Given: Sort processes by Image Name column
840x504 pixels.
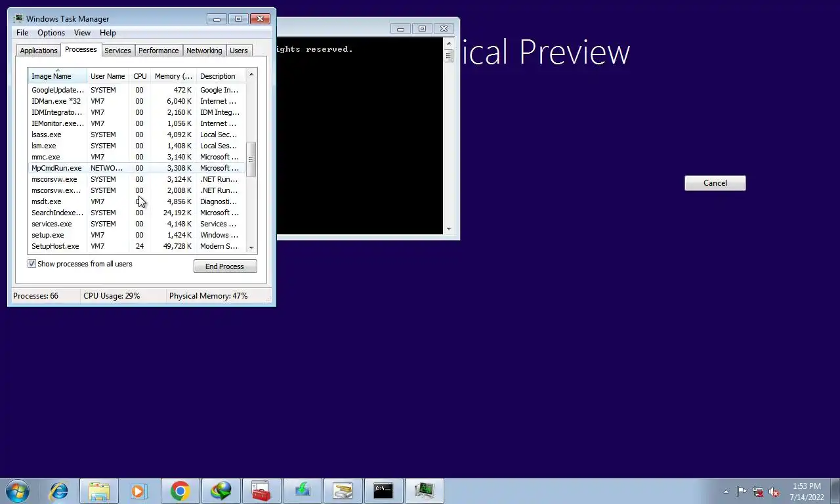Looking at the screenshot, I should 57,75.
